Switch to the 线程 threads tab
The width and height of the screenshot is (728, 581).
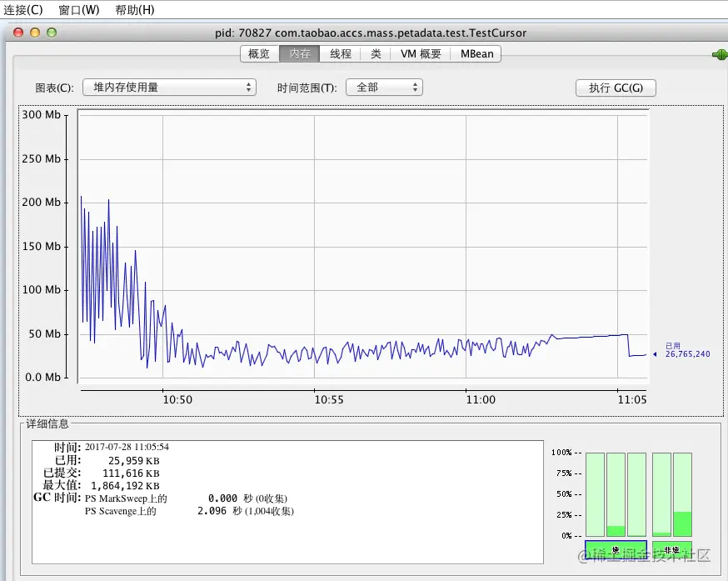click(341, 54)
